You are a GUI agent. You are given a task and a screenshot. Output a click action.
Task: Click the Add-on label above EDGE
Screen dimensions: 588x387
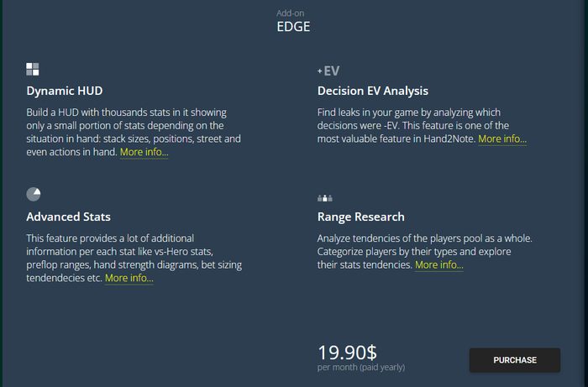tap(291, 13)
